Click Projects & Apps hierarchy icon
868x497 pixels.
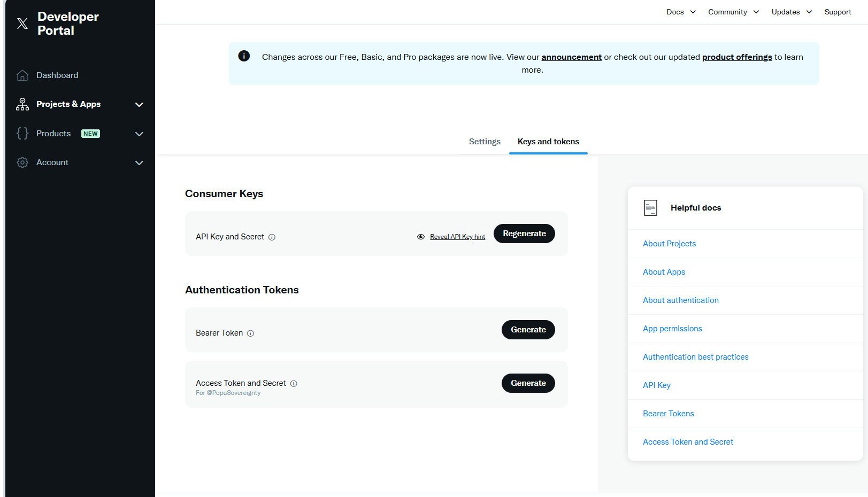click(22, 104)
